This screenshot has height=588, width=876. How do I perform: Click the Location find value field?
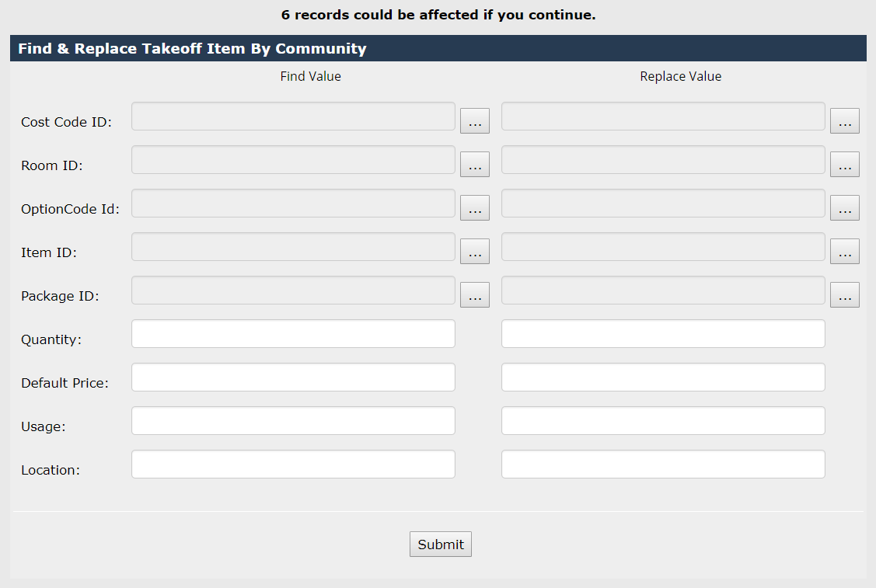click(x=293, y=464)
